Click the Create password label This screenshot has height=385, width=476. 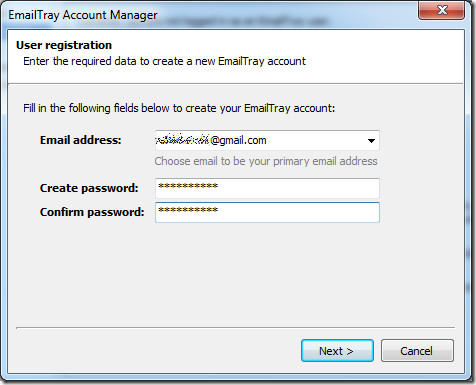[x=89, y=188]
